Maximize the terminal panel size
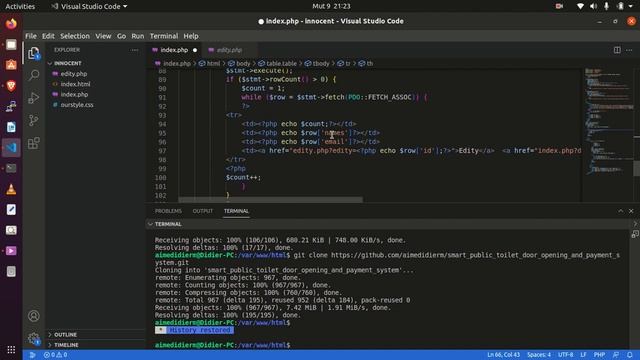 [x=620, y=211]
